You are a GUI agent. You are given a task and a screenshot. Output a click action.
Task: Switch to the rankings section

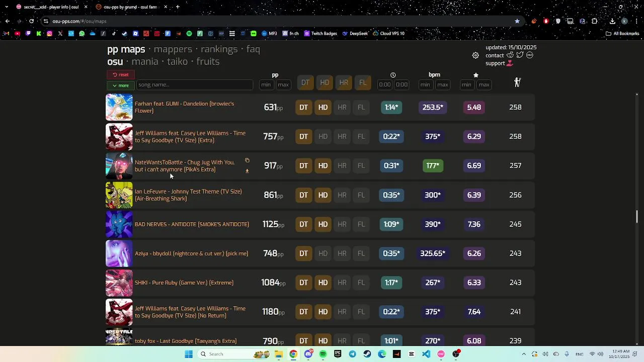[x=219, y=49]
